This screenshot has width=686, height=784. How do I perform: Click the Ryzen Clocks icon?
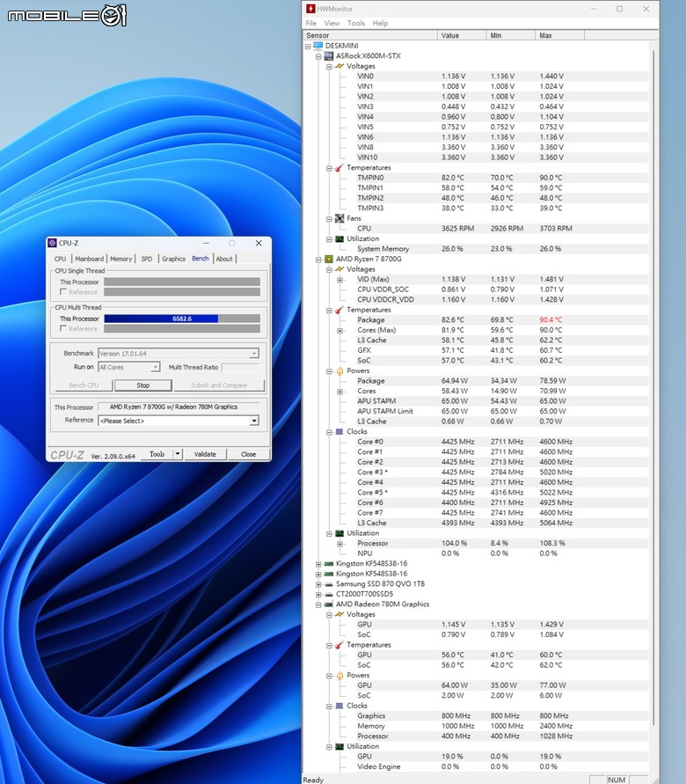pos(339,431)
